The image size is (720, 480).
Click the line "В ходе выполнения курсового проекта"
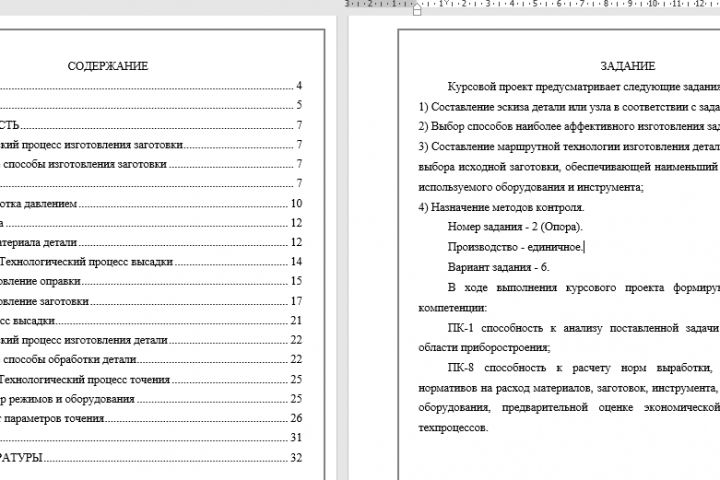(x=584, y=288)
